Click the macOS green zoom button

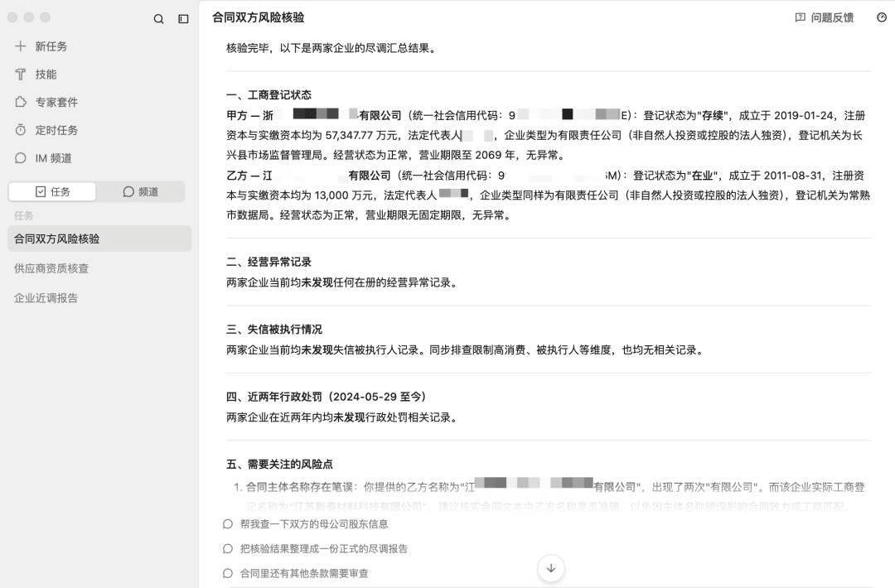point(45,17)
